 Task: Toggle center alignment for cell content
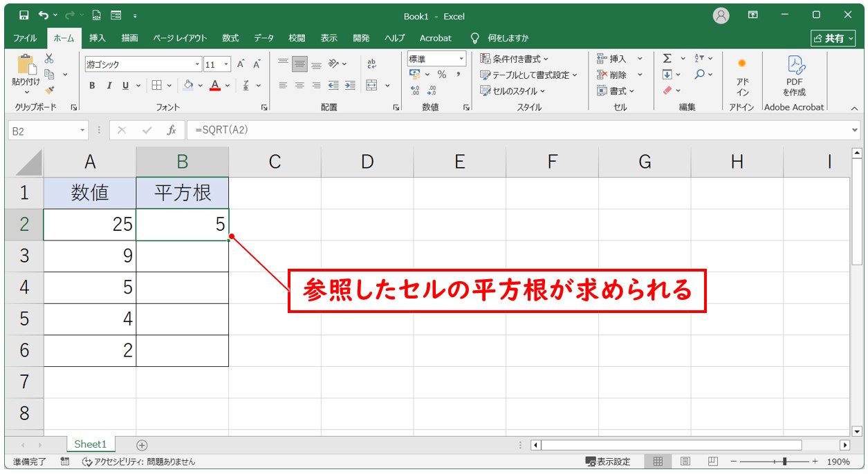(299, 85)
